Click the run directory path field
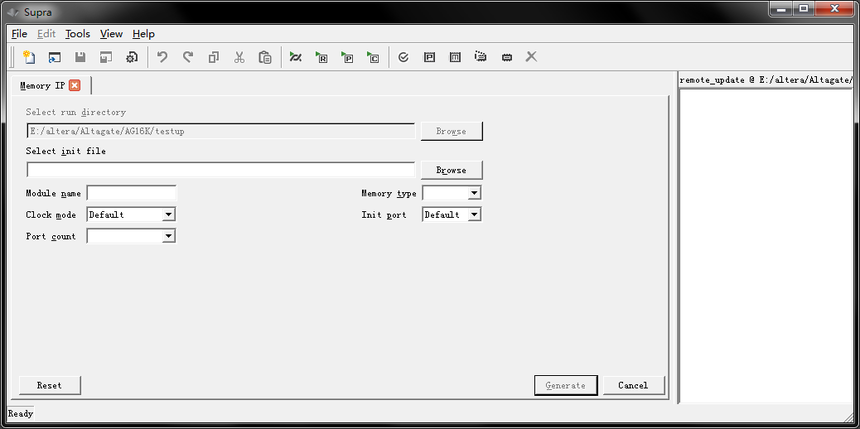 click(220, 131)
